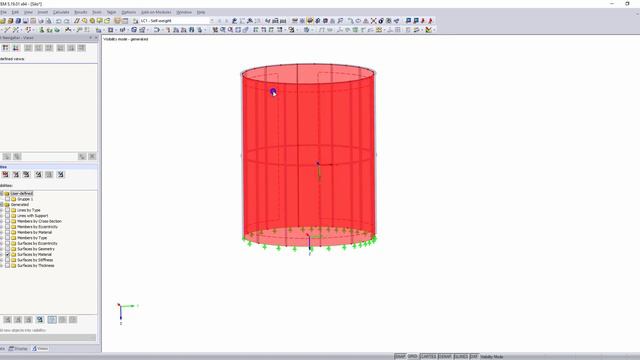The height and width of the screenshot is (360, 640).
Task: Click the Undo arrow in the main toolbar
Action: coord(59,21)
